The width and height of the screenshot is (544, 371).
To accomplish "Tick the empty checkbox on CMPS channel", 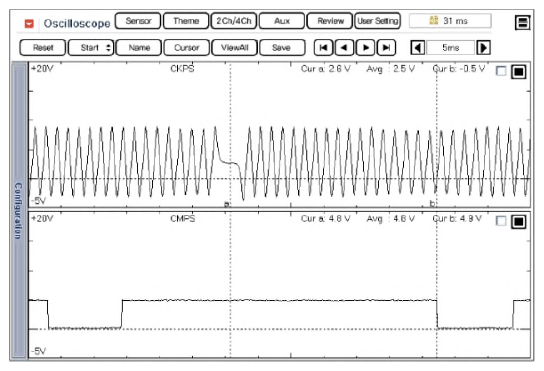I will [x=501, y=221].
